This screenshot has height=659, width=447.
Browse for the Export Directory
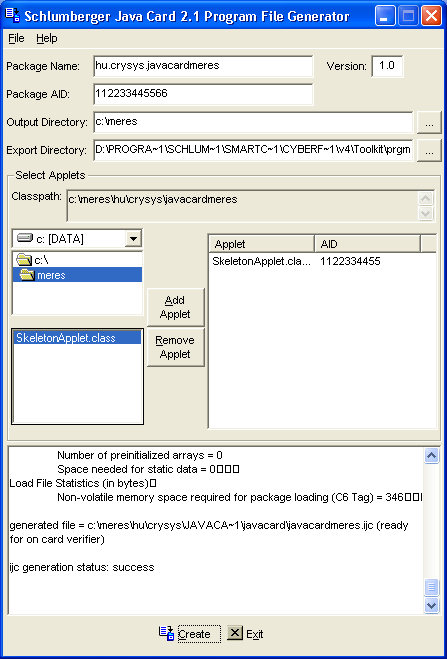(429, 152)
